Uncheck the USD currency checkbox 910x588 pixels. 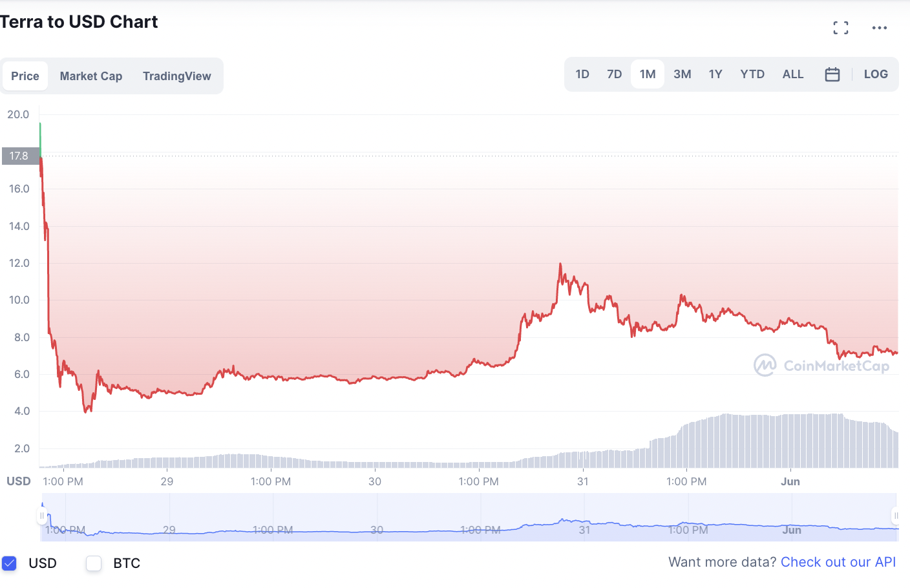point(9,563)
